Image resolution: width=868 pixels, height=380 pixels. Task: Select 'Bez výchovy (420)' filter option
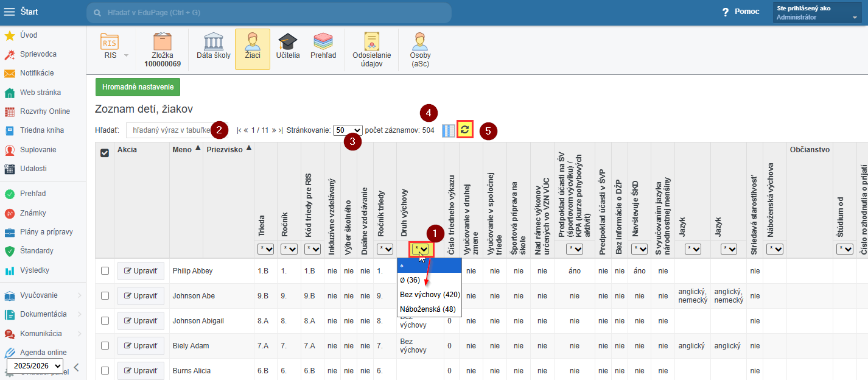429,294
